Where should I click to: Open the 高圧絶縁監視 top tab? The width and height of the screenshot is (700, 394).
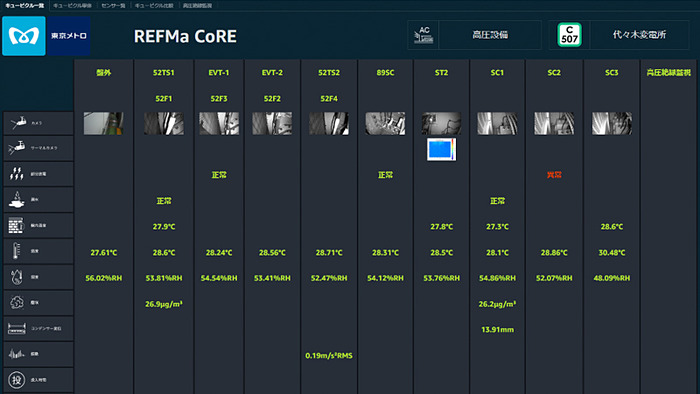point(197,5)
